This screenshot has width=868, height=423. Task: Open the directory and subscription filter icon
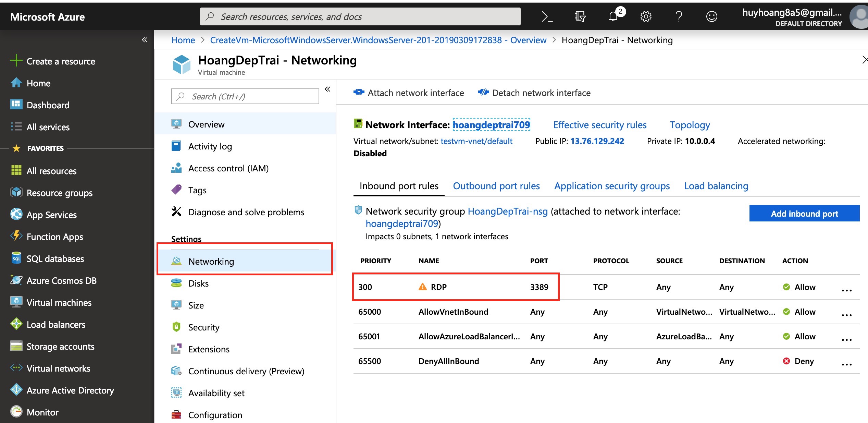point(580,16)
